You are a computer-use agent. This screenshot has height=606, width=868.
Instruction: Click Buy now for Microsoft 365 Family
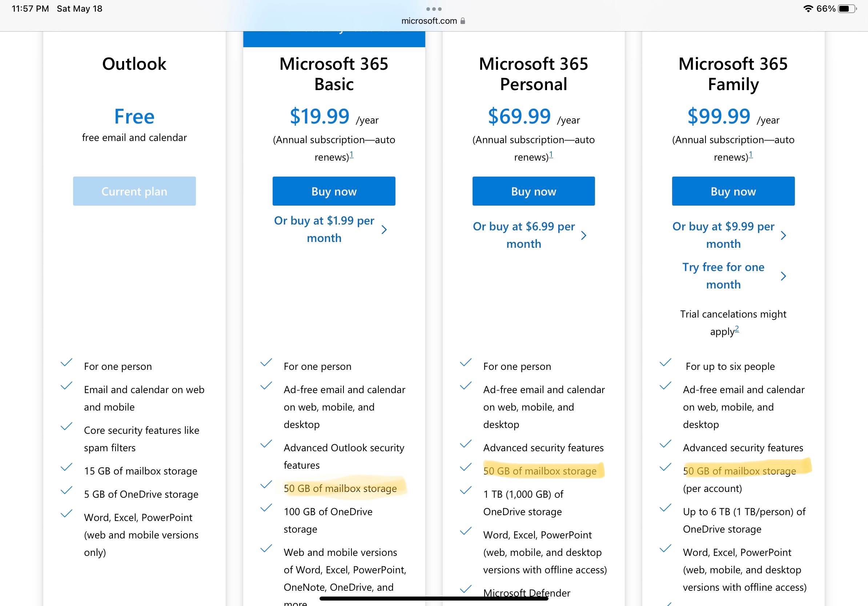pyautogui.click(x=733, y=191)
